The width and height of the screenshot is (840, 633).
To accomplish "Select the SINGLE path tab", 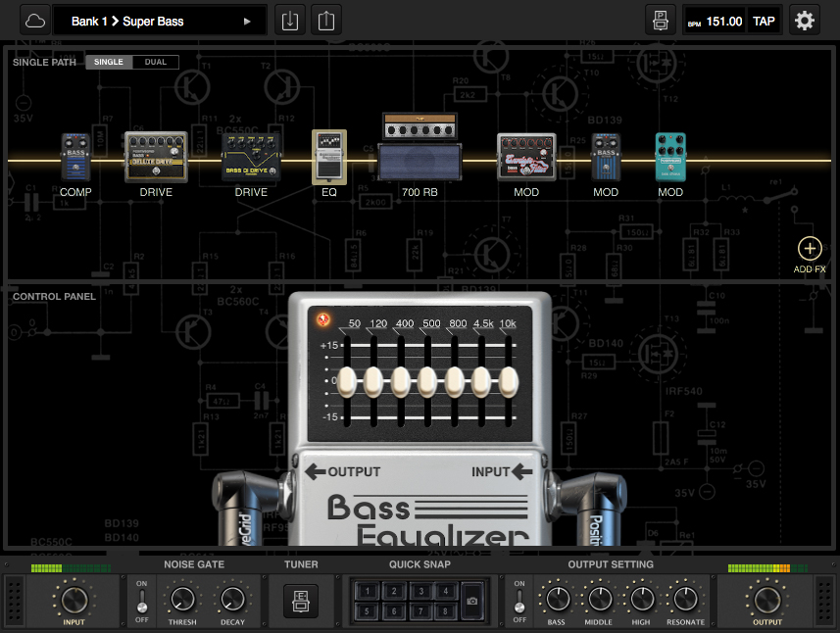I will 108,62.
